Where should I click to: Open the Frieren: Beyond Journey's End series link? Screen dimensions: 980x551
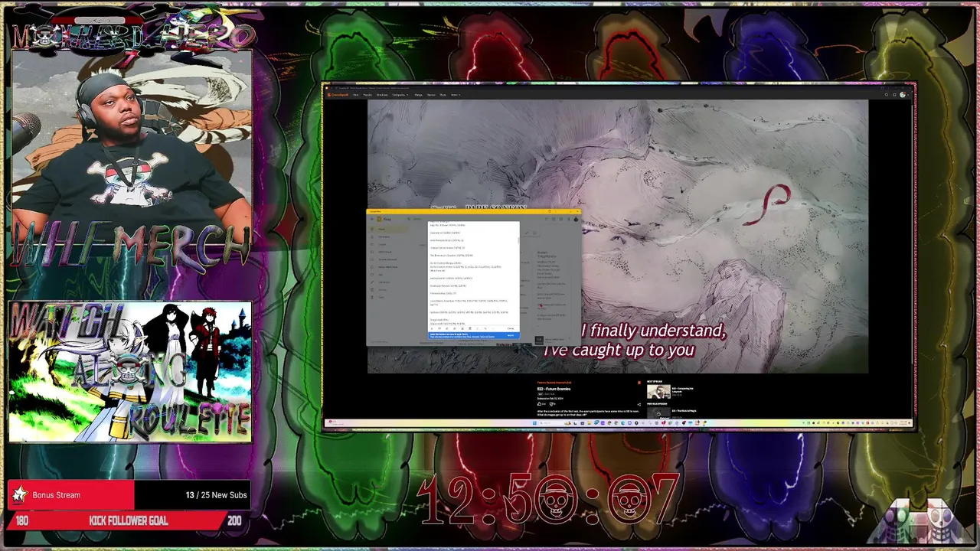[554, 383]
